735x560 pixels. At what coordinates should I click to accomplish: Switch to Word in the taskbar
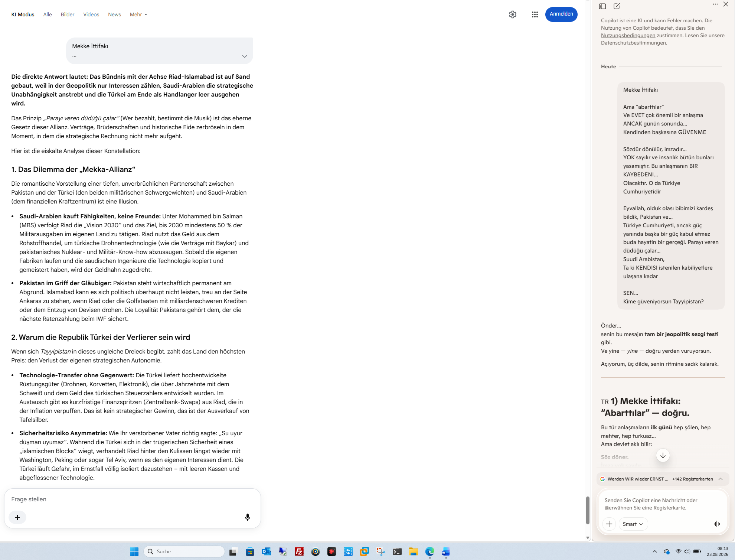[x=446, y=552]
